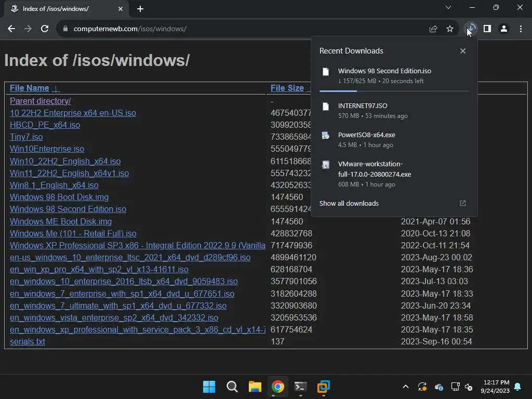Open INTERNET97.ISO file from downloads
This screenshot has height=399, width=532.
pos(394,111)
